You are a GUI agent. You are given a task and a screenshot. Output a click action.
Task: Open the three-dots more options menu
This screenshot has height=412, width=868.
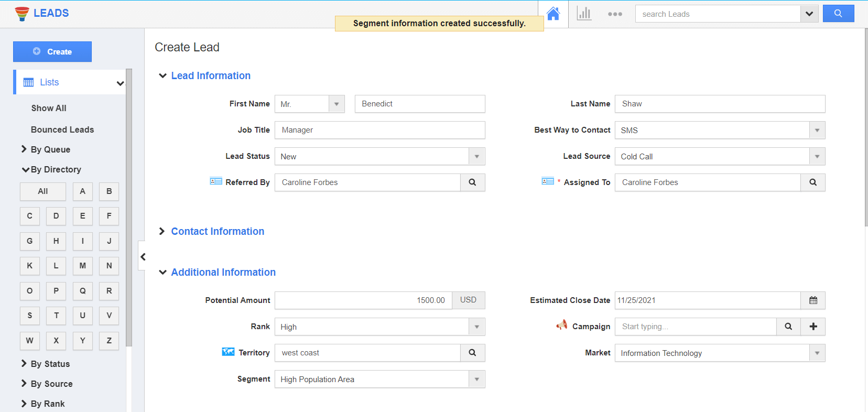coord(615,14)
